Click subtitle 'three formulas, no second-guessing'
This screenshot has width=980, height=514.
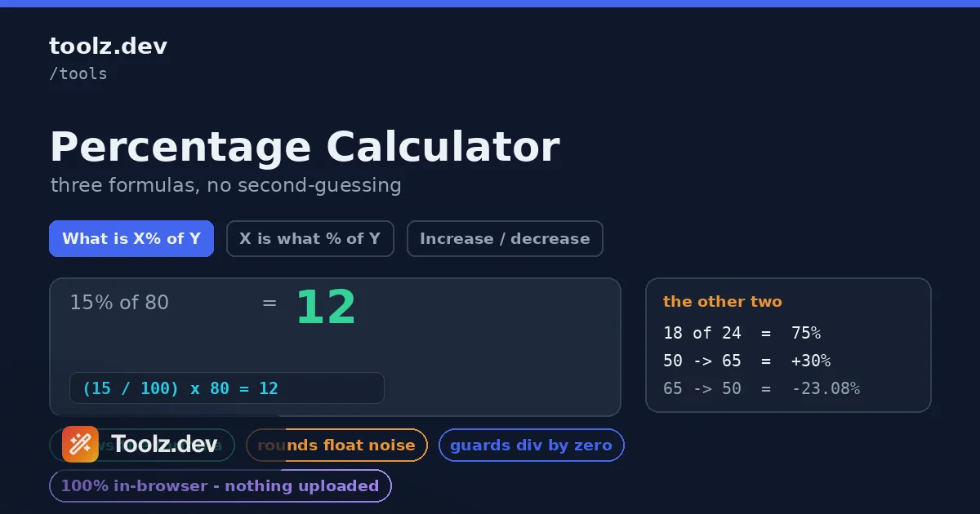coord(225,185)
